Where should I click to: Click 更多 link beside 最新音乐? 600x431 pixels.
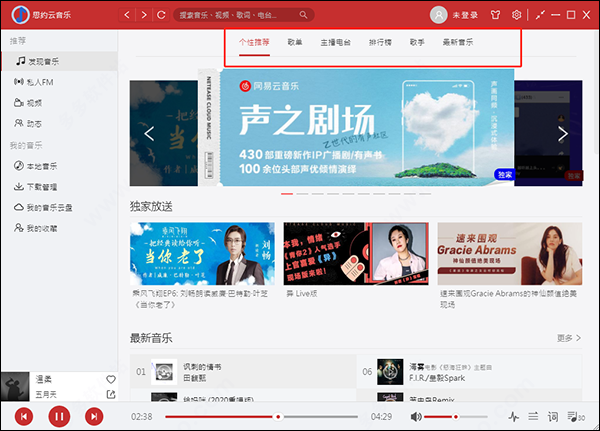pos(569,338)
